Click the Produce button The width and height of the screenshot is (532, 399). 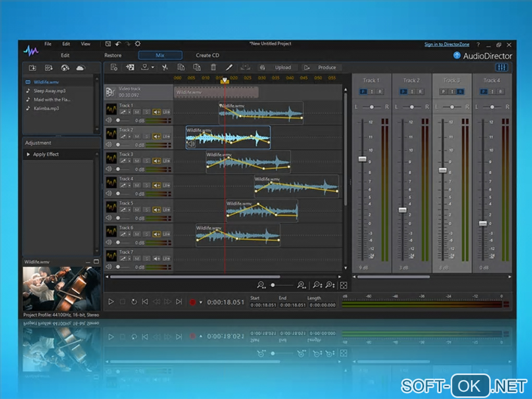pyautogui.click(x=322, y=67)
